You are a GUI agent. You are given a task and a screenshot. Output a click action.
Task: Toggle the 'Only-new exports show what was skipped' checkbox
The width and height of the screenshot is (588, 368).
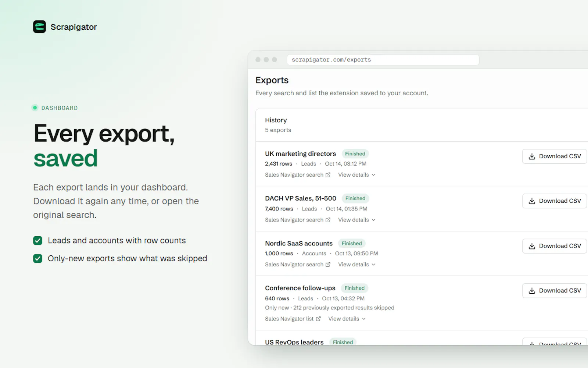click(x=37, y=258)
